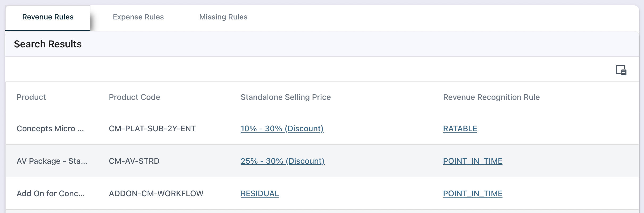The width and height of the screenshot is (644, 213).
Task: Select the Add On for Conc... product cell
Action: (x=51, y=194)
